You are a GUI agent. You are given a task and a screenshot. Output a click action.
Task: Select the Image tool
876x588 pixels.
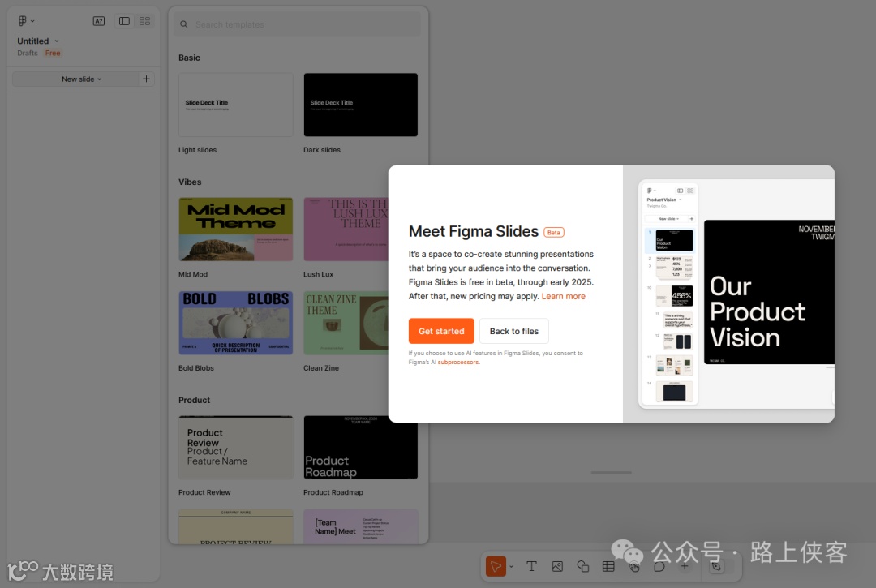coord(557,566)
